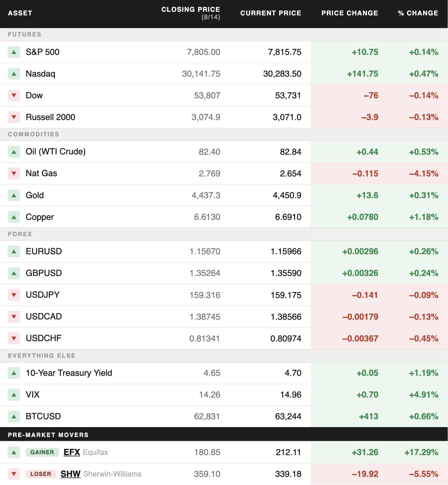
Task: Click the Equifax company name
Action: point(96,452)
